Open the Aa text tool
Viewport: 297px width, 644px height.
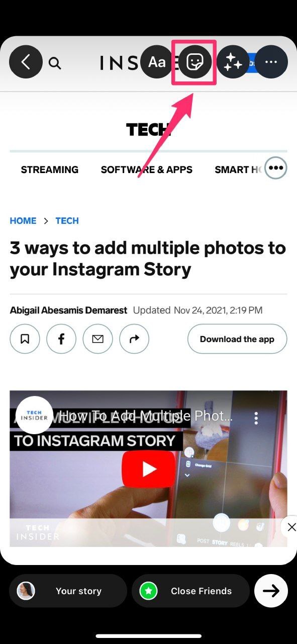pos(157,62)
